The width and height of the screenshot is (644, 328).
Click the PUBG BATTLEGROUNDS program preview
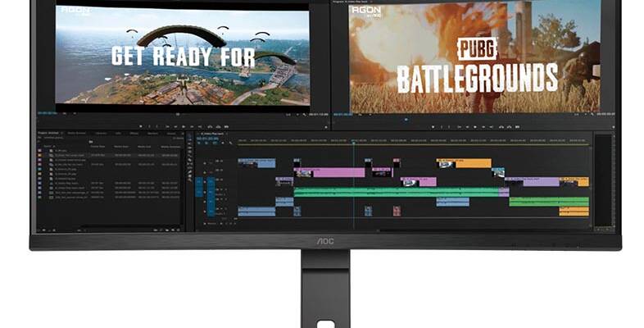coord(474,57)
